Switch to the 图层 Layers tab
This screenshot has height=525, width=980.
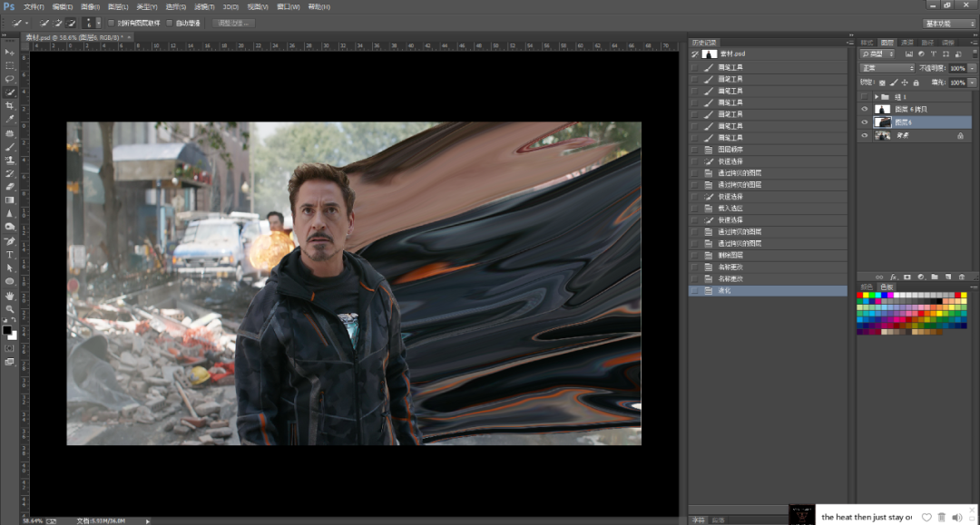[887, 44]
